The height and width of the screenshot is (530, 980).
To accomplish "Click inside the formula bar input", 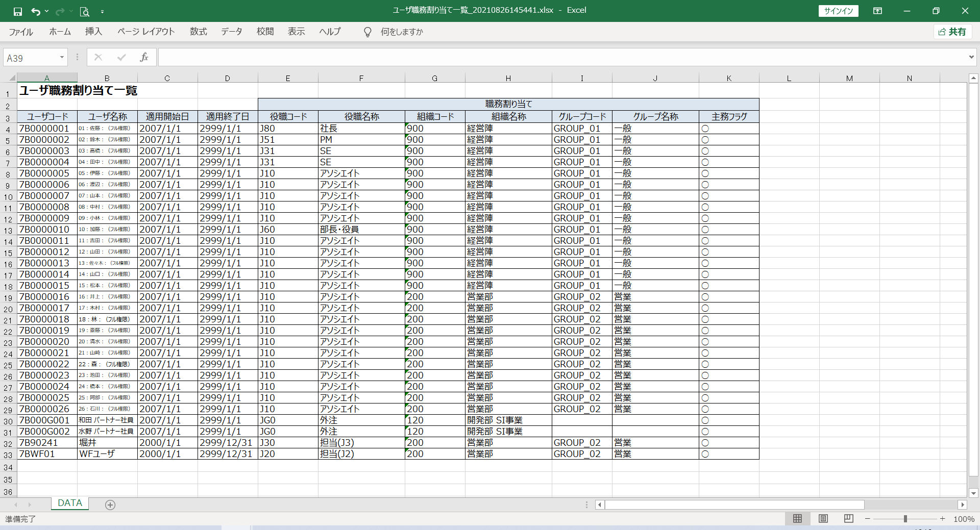I will 561,58.
